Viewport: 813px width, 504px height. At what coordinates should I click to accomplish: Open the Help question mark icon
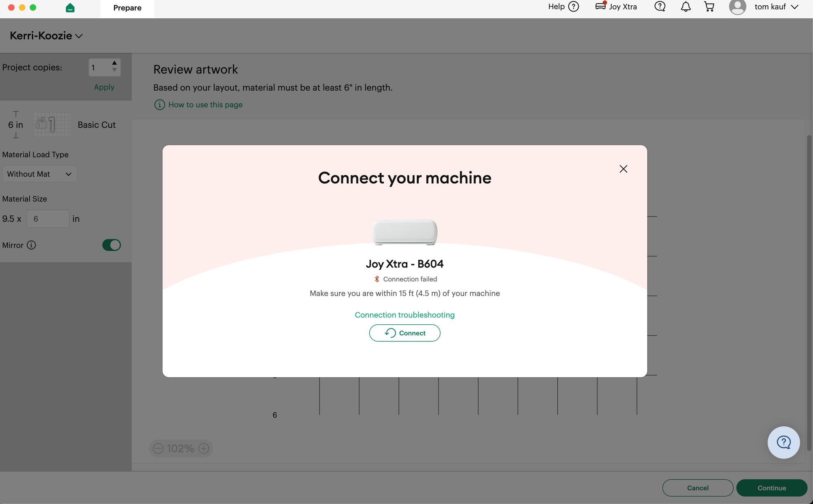coord(574,7)
